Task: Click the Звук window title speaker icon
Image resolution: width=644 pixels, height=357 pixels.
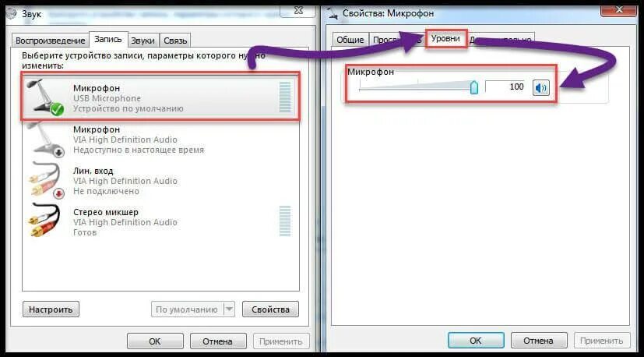Action: coord(12,13)
